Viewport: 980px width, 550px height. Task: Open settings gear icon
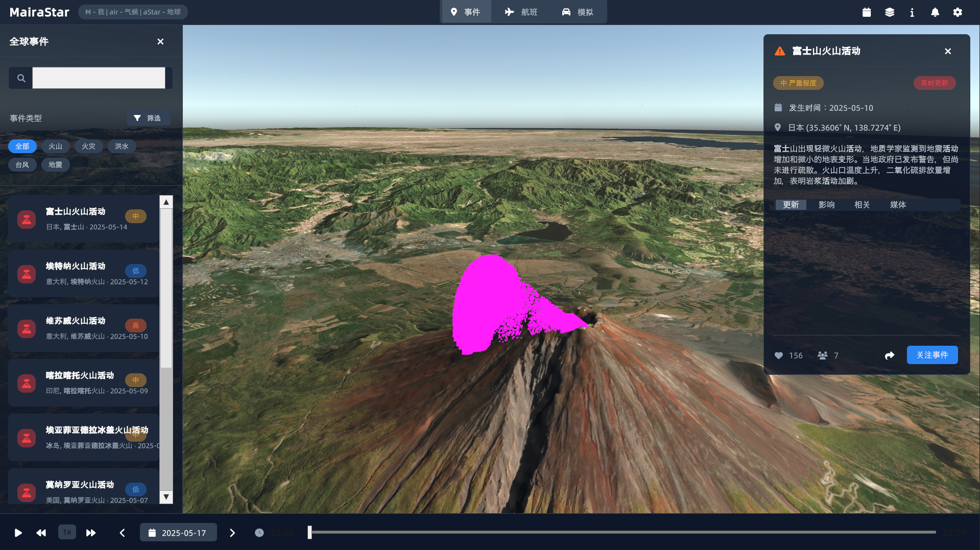(958, 12)
